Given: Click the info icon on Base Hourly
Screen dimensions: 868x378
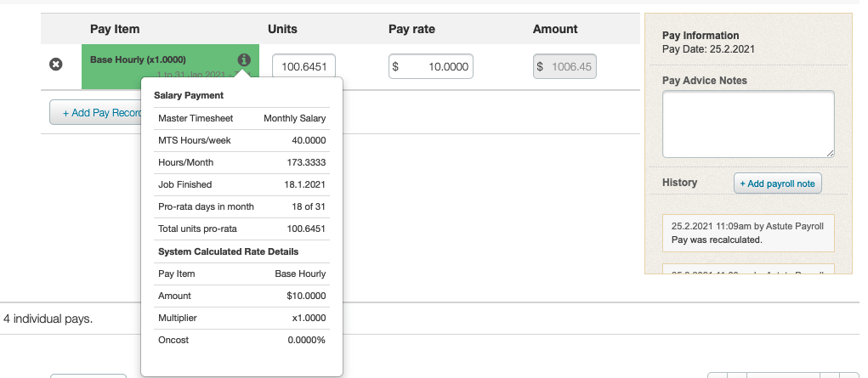Looking at the screenshot, I should 243,60.
